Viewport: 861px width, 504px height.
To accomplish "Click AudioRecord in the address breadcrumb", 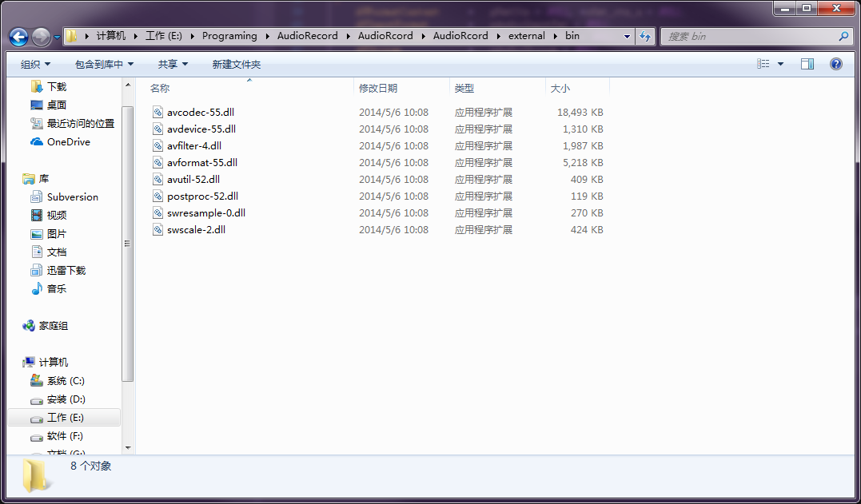I will click(307, 36).
